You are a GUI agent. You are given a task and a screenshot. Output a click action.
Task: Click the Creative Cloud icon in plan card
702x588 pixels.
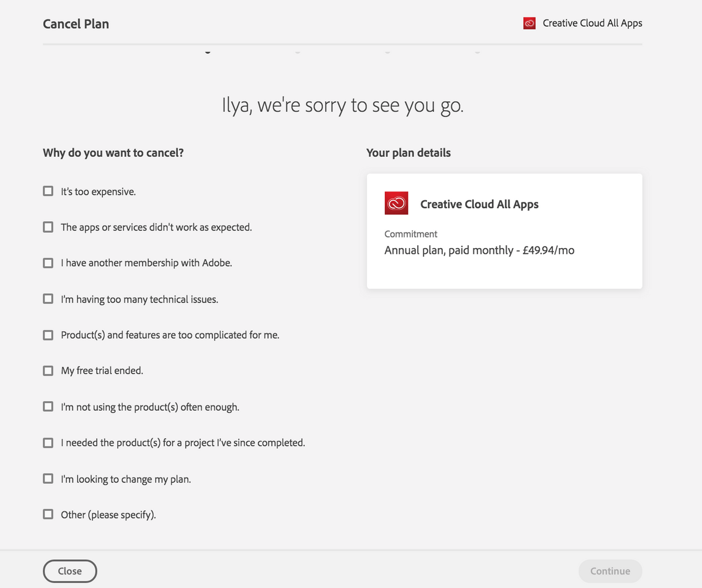(396, 203)
